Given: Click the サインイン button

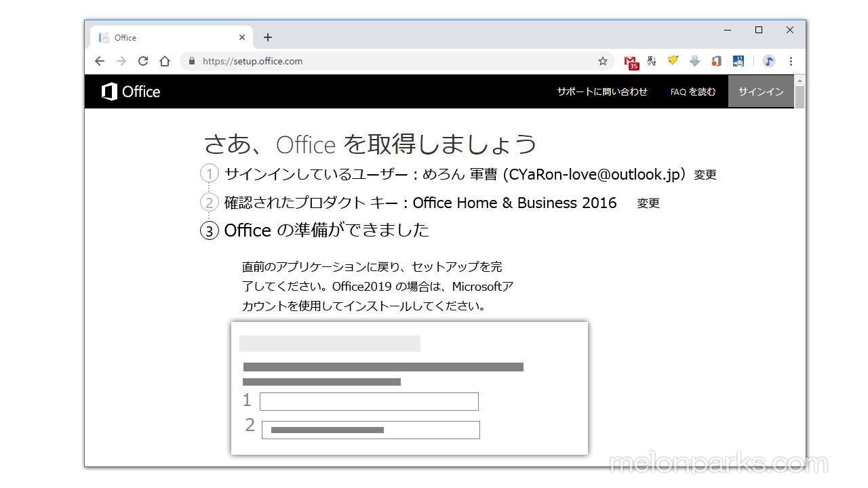Looking at the screenshot, I should [x=761, y=91].
